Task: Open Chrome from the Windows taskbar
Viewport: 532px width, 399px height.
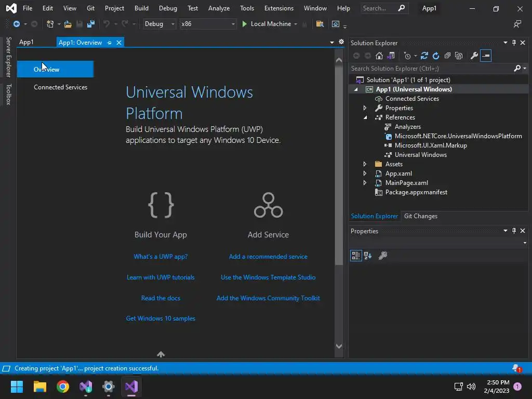Action: (x=63, y=387)
